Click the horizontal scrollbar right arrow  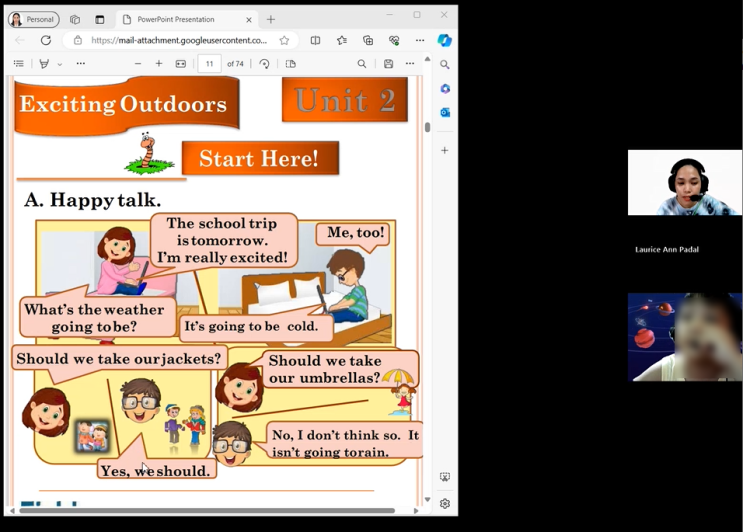[x=416, y=511]
